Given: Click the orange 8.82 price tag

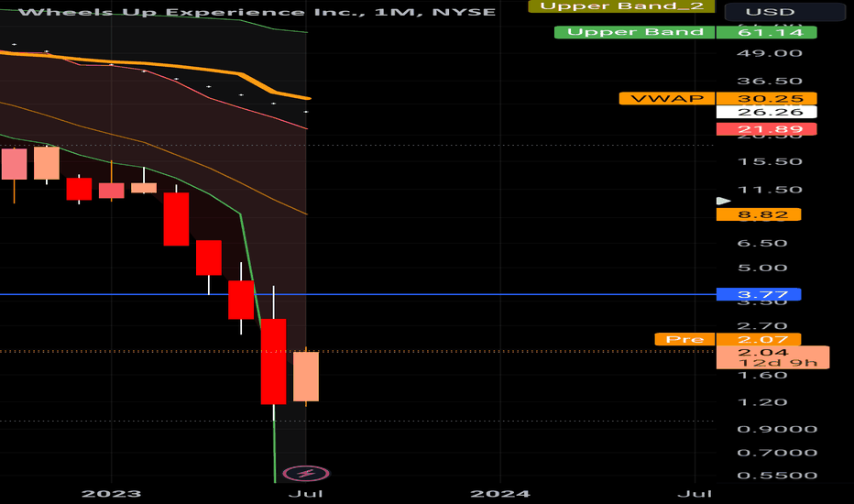Looking at the screenshot, I should click(x=759, y=214).
